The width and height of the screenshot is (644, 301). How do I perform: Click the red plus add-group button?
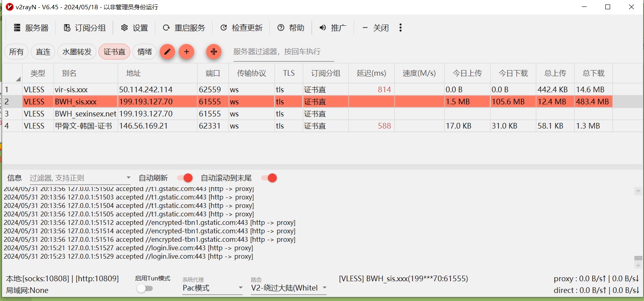point(186,52)
